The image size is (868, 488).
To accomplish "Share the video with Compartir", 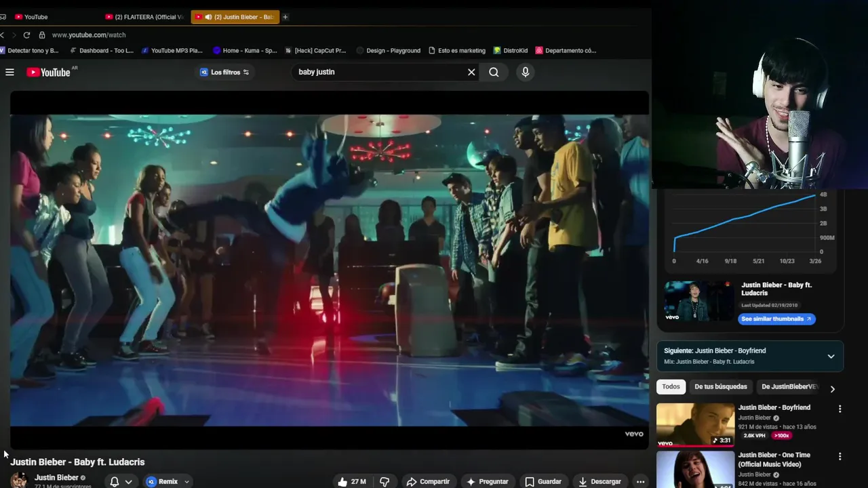I will click(428, 482).
